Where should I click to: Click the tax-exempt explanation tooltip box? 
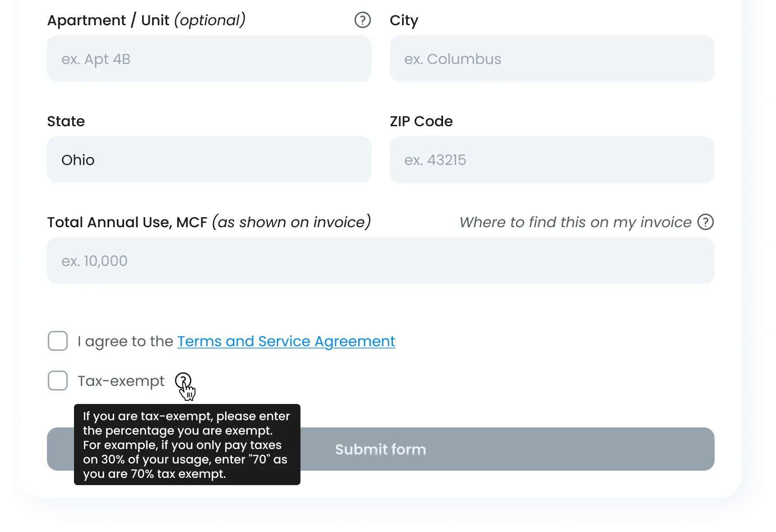click(187, 445)
